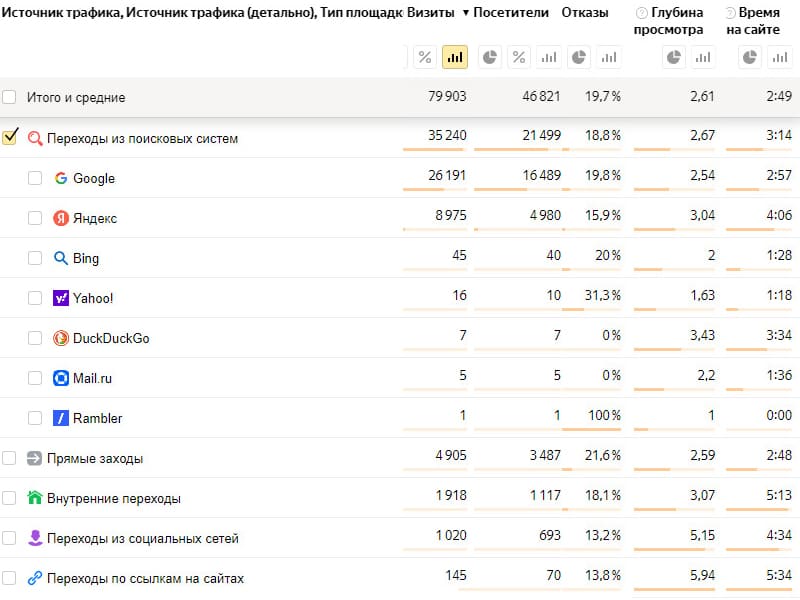Open the Внутренние переходы source row
This screenshot has width=800, height=600.
(x=114, y=498)
